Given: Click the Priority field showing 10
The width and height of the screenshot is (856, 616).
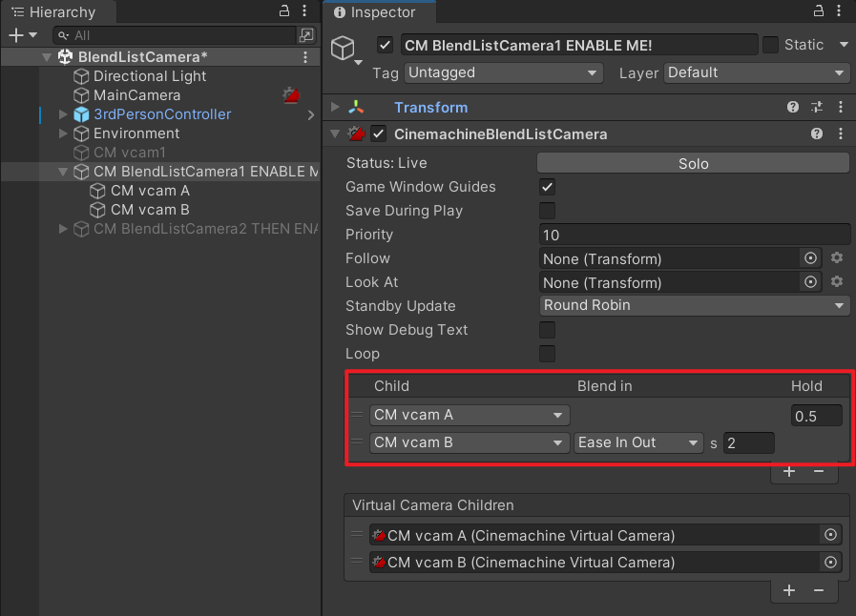Looking at the screenshot, I should pos(695,235).
